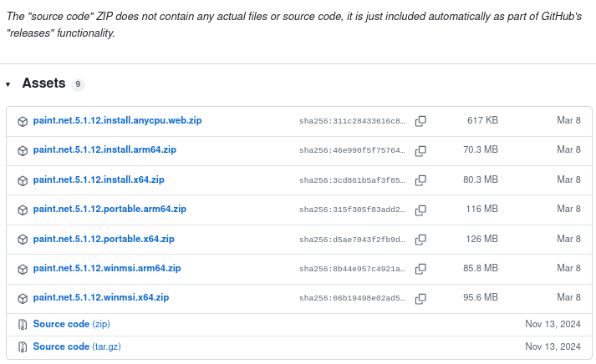
Task: Copy sha256 for winmsi.arm64.zip
Action: (x=420, y=269)
